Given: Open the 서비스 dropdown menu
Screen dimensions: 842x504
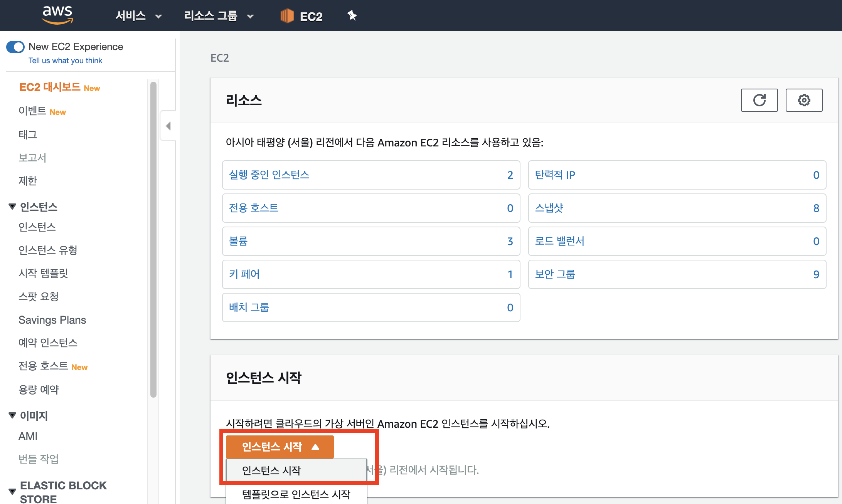Looking at the screenshot, I should click(x=138, y=16).
